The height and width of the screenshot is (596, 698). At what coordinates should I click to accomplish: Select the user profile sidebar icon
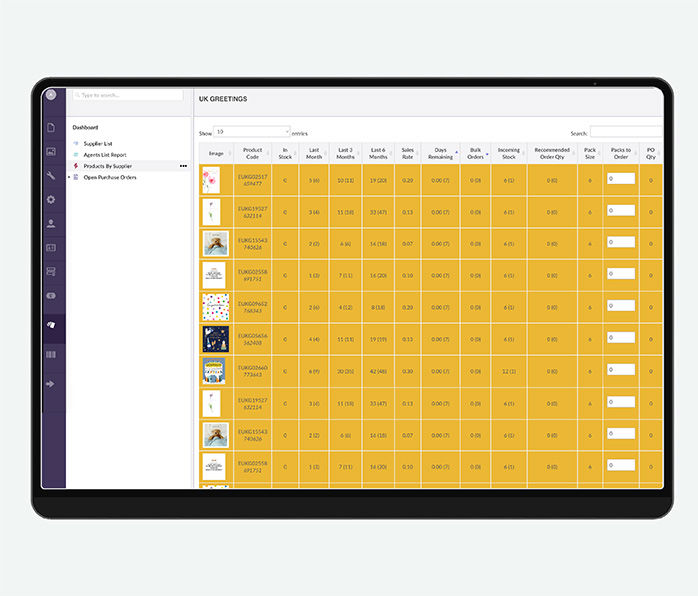pos(51,223)
